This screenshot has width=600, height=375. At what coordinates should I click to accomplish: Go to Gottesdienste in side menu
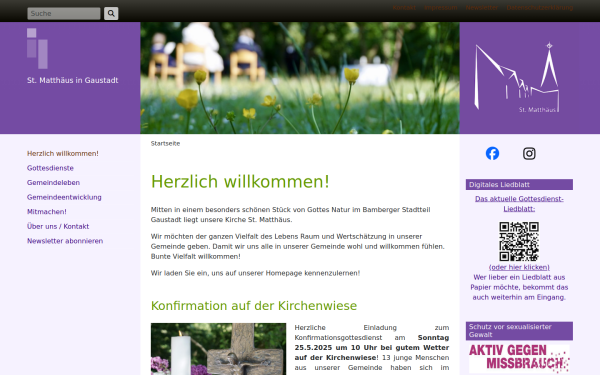click(50, 168)
